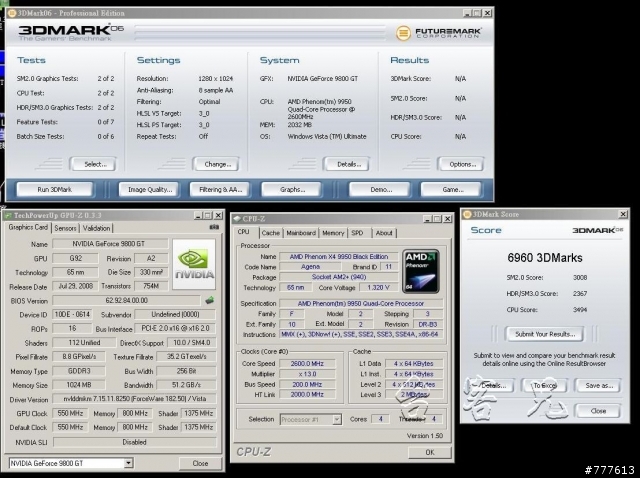640x478 pixels.
Task: Click the CPU-Z Specification field
Action: (x=360, y=303)
